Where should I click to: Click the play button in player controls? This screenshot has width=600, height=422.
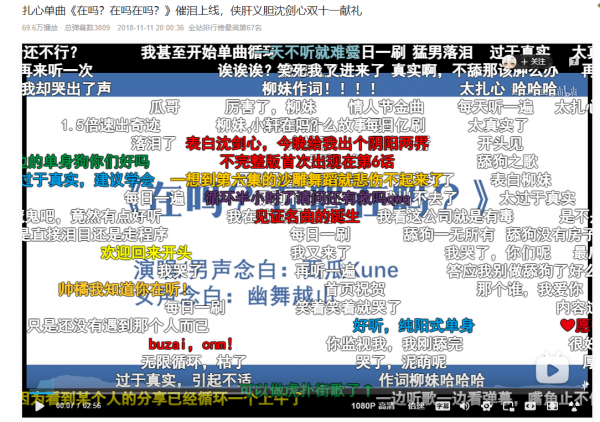coord(39,406)
